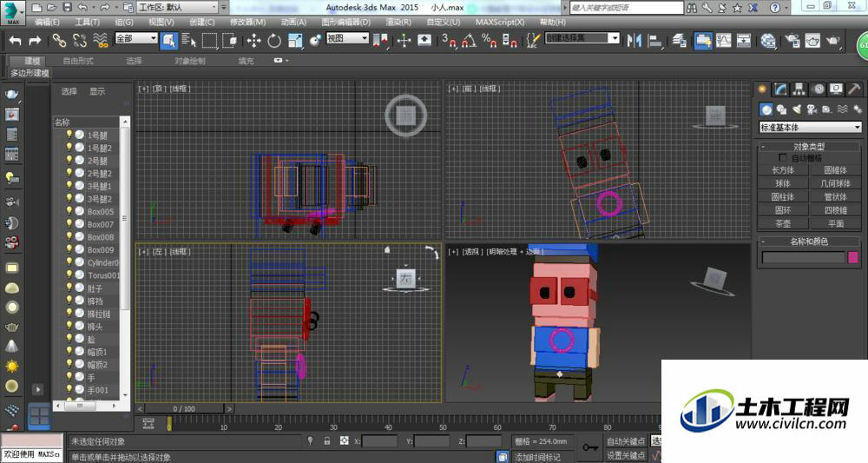Open the 视图 reference coordinate dropdown
This screenshot has width=868, height=463.
pos(347,38)
